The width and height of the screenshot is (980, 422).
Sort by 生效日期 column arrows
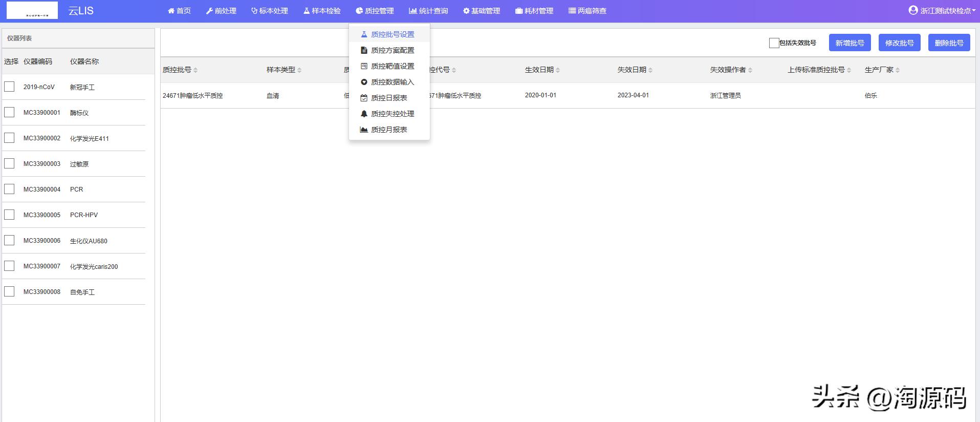558,70
